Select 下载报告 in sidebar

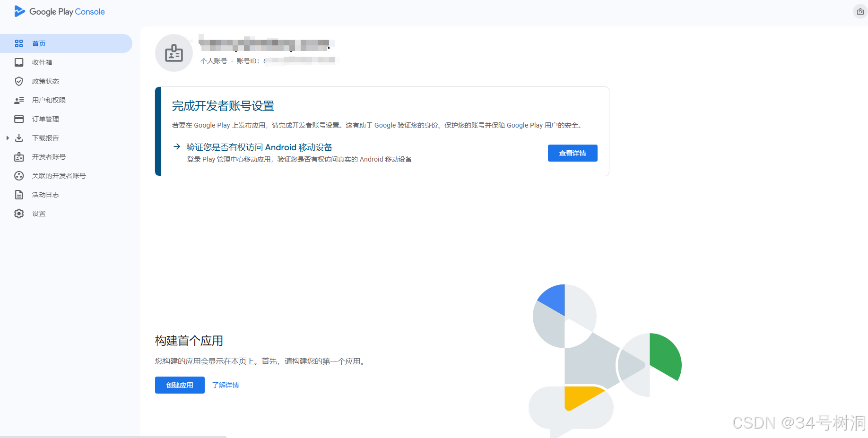pos(66,138)
